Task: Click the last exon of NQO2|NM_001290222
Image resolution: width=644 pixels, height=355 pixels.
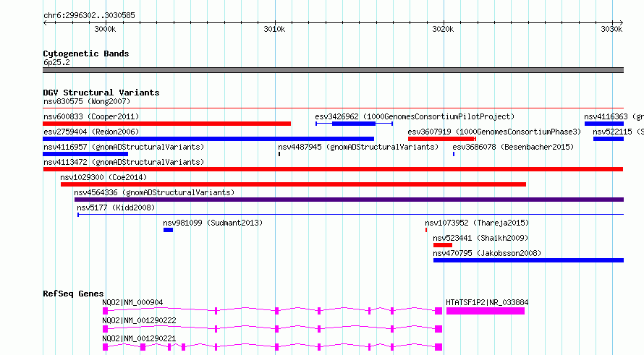Action: [x=438, y=329]
